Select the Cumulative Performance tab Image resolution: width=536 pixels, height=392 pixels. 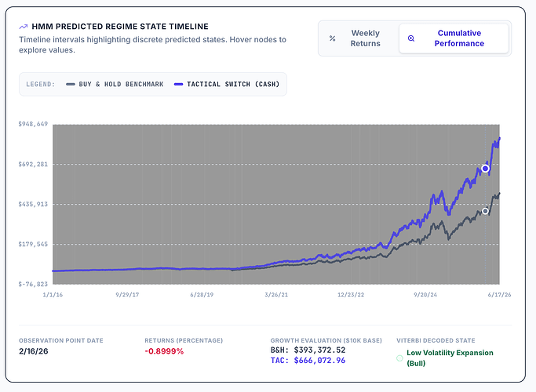point(454,38)
